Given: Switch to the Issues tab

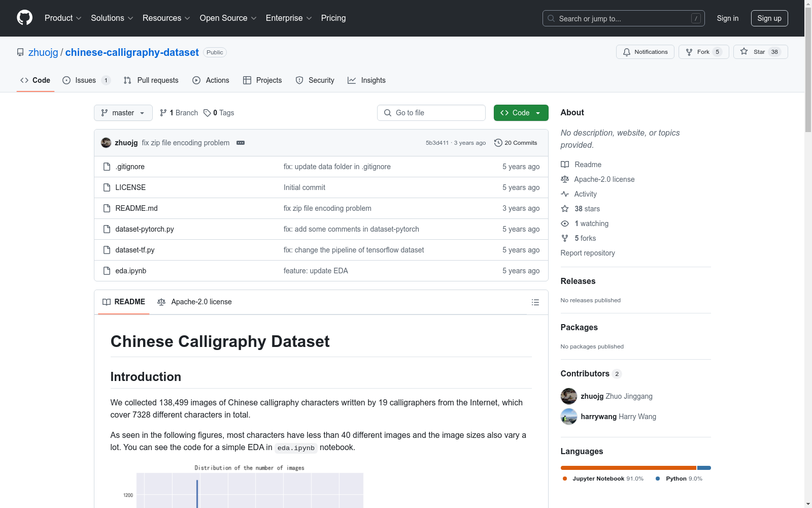Looking at the screenshot, I should [x=86, y=80].
